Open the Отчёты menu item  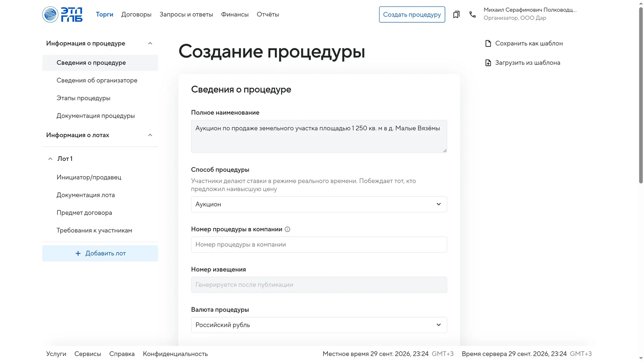pyautogui.click(x=268, y=15)
